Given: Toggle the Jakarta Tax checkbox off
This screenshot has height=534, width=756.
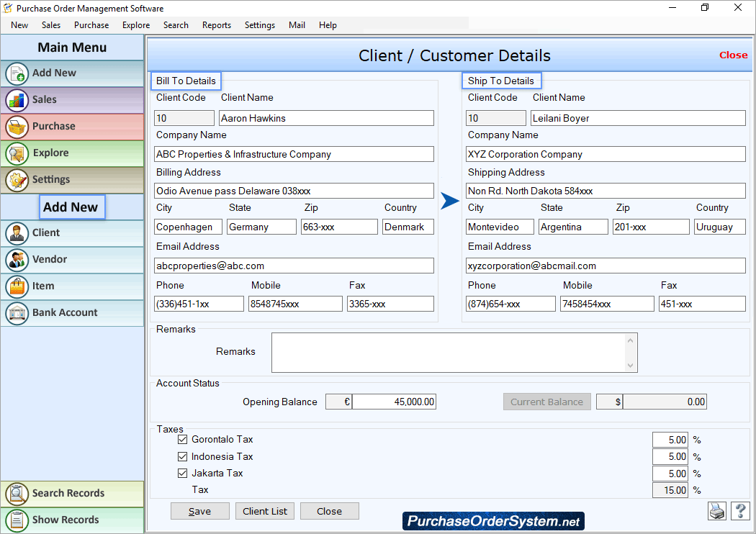Looking at the screenshot, I should [182, 473].
